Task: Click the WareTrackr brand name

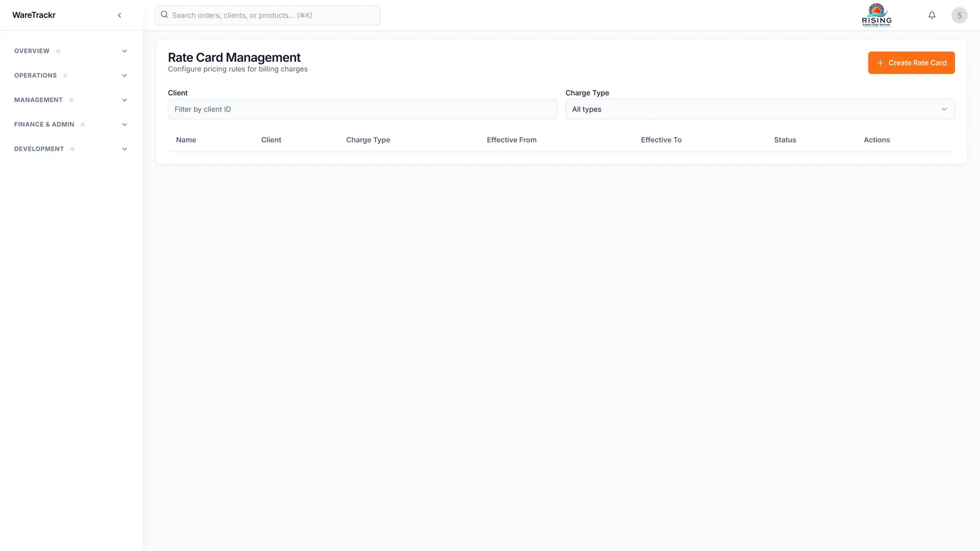Action: pyautogui.click(x=34, y=15)
